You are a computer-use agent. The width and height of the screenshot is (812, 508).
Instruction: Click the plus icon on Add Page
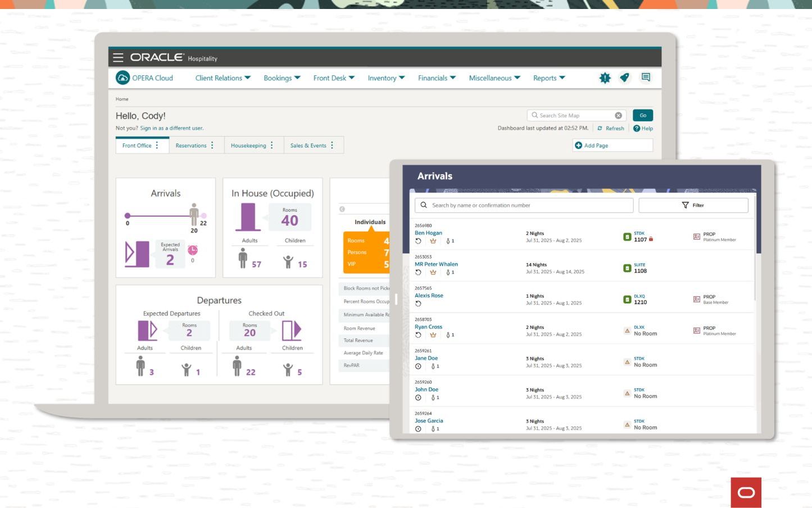coord(578,146)
